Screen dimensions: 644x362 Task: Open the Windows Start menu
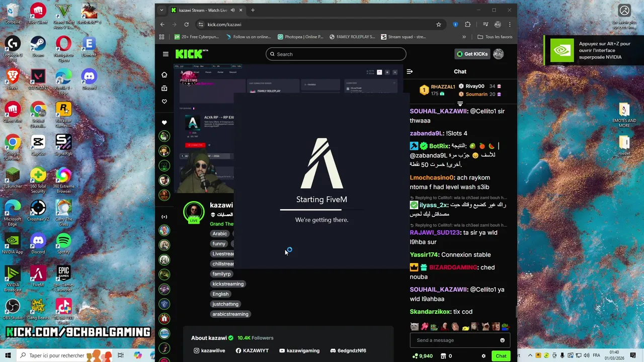(x=8, y=355)
